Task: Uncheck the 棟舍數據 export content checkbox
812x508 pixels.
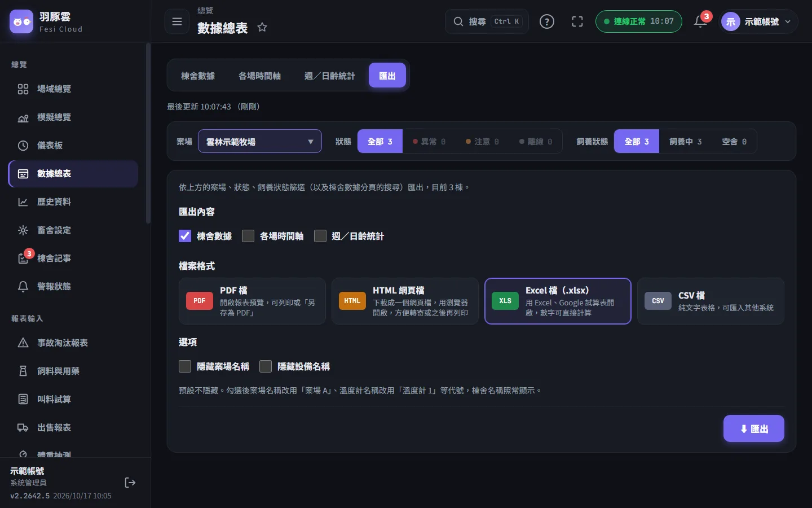Action: pyautogui.click(x=185, y=236)
